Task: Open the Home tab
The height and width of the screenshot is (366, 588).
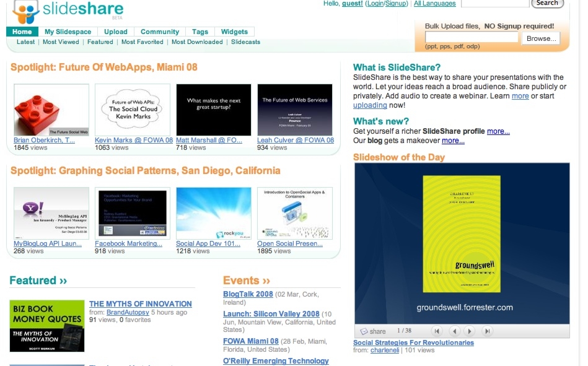Action: click(22, 32)
